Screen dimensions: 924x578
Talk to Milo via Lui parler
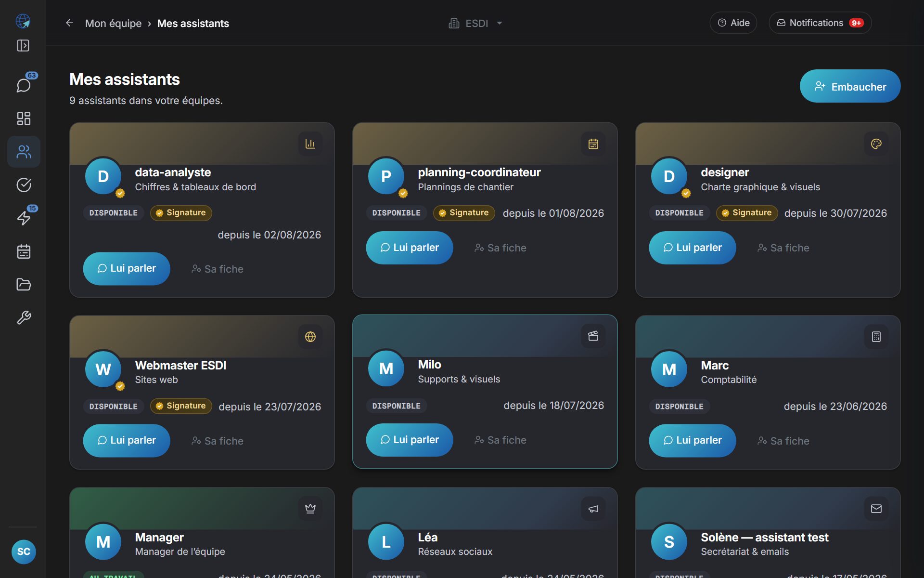coord(410,440)
